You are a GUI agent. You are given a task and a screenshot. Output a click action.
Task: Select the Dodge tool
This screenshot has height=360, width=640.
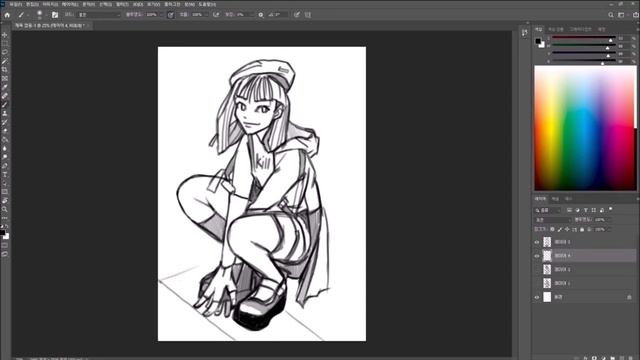click(4, 157)
